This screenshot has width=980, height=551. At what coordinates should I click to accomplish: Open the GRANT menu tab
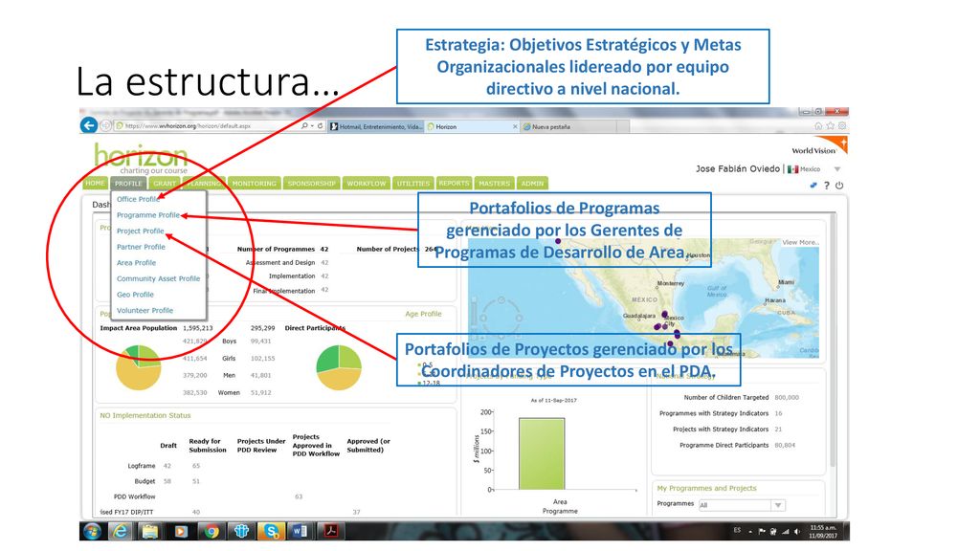click(165, 184)
